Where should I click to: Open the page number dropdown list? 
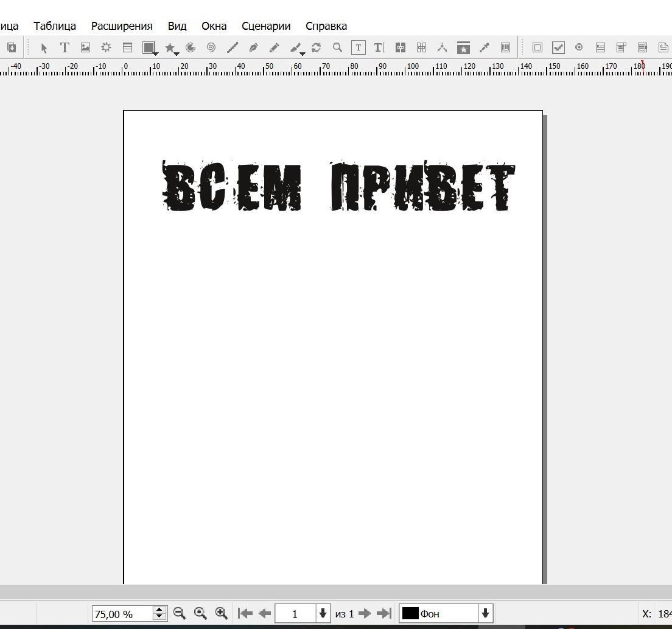323,613
